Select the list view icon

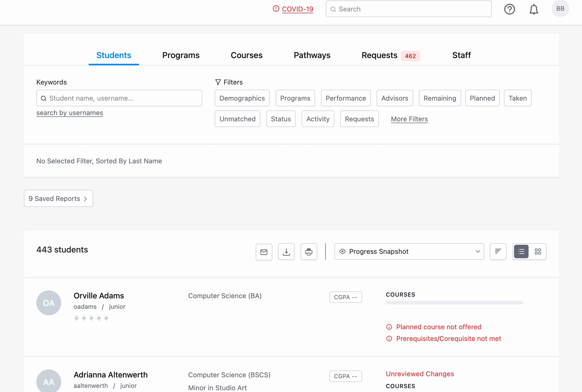[x=521, y=251]
